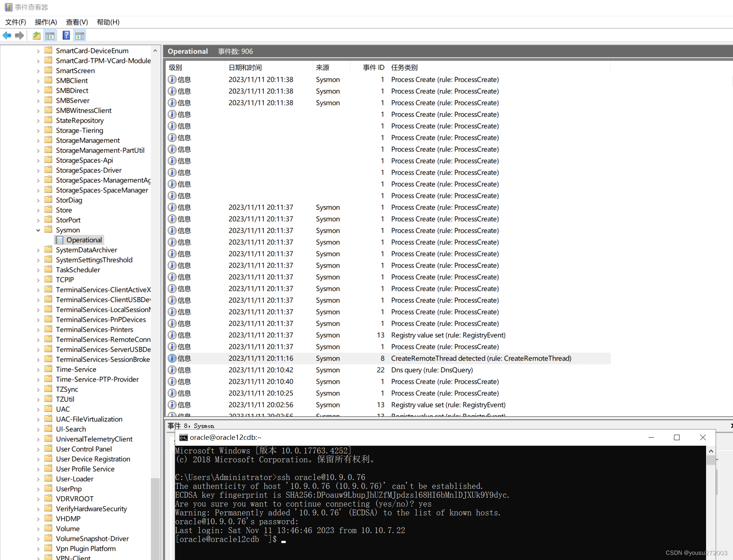Open Help with the blue question-mark icon

tap(66, 35)
